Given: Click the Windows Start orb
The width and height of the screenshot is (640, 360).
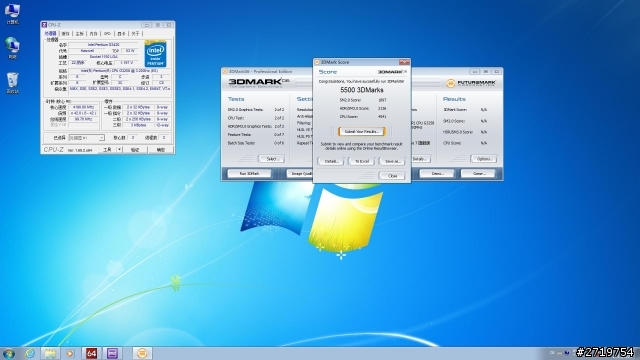Looking at the screenshot, I should [x=9, y=353].
